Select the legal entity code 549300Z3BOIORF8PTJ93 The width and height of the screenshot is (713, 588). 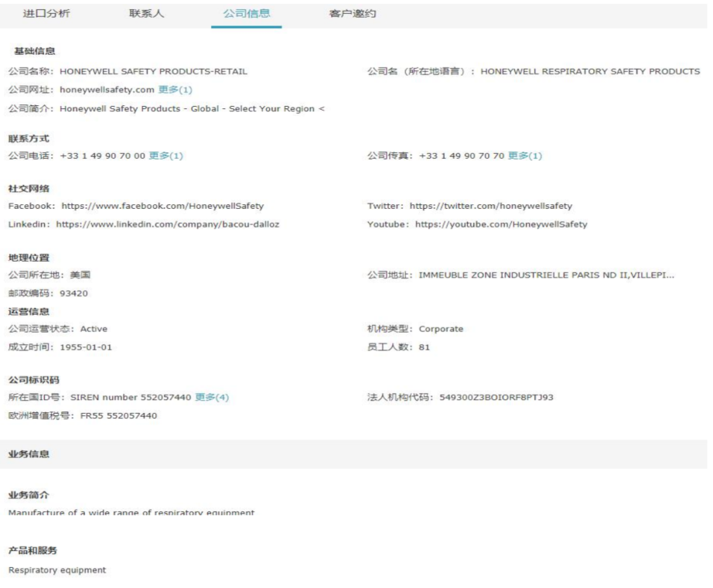[496, 398]
